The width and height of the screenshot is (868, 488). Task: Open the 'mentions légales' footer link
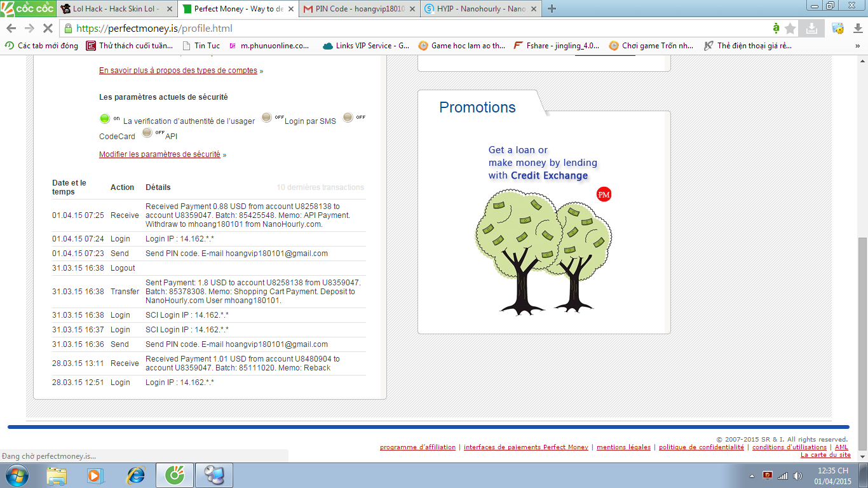(623, 447)
